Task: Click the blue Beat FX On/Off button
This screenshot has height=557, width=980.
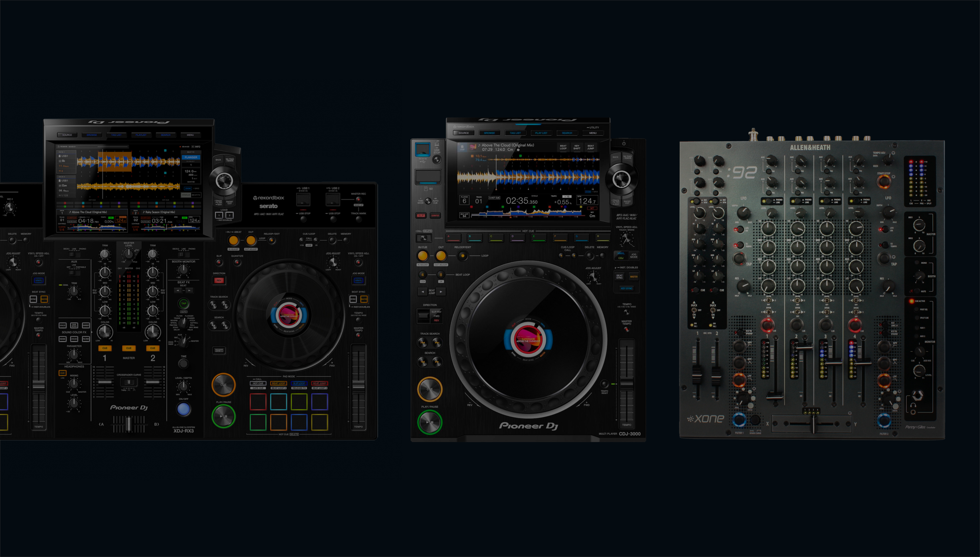Action: tap(184, 409)
